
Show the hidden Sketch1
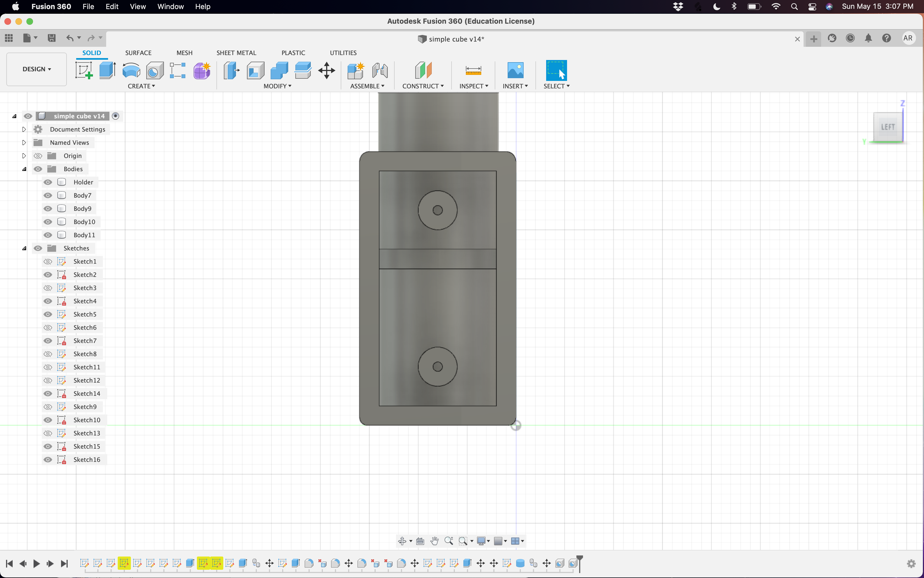click(x=48, y=261)
